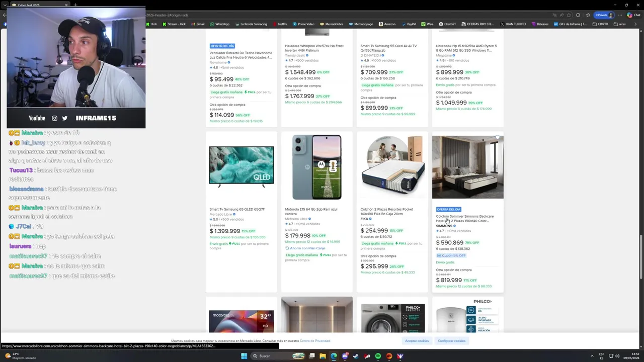
Task: Open a new browser tab
Action: [x=75, y=5]
